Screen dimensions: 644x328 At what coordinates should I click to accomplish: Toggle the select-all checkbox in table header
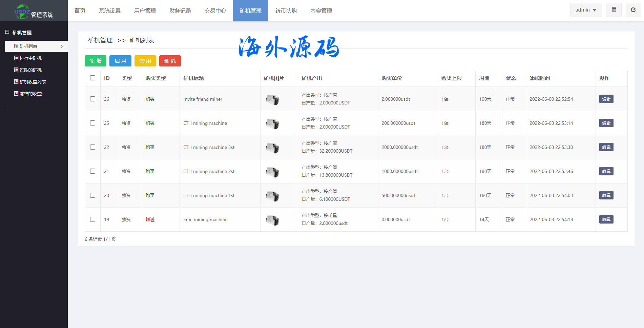tap(92, 78)
